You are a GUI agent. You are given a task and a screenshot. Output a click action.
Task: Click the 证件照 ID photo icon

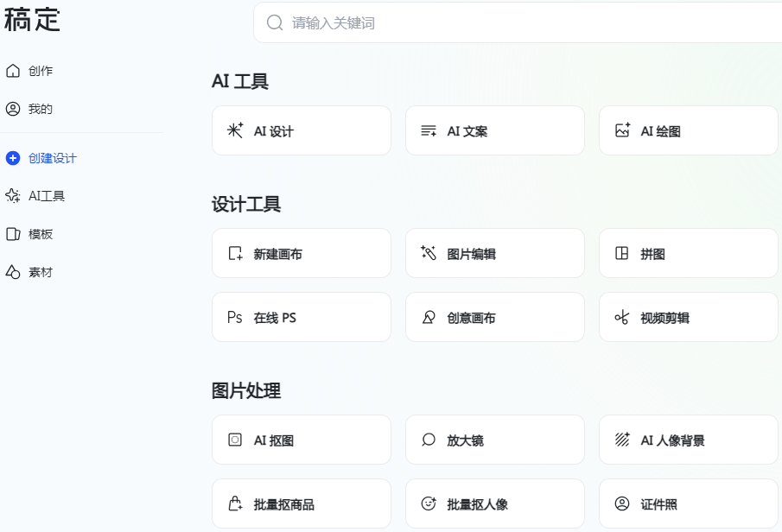(622, 504)
